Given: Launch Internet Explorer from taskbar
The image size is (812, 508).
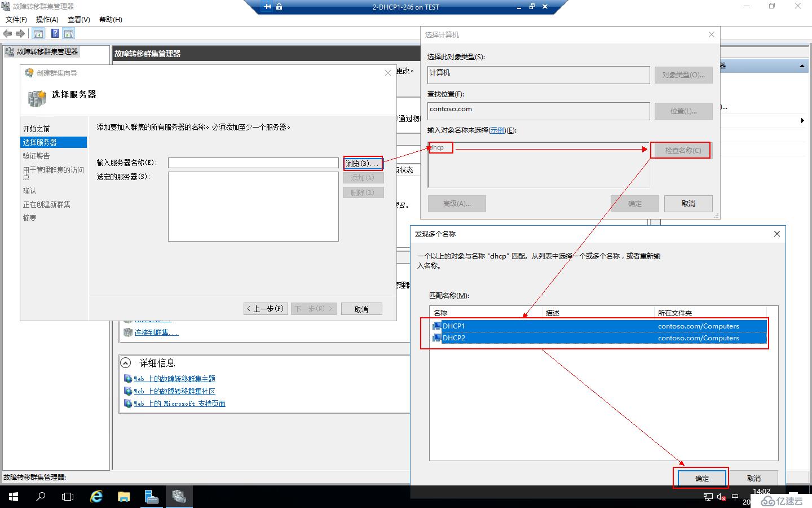Looking at the screenshot, I should point(96,497).
